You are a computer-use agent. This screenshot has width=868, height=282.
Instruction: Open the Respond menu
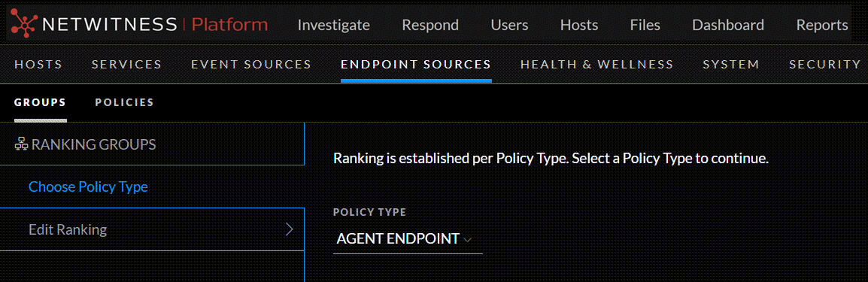430,26
